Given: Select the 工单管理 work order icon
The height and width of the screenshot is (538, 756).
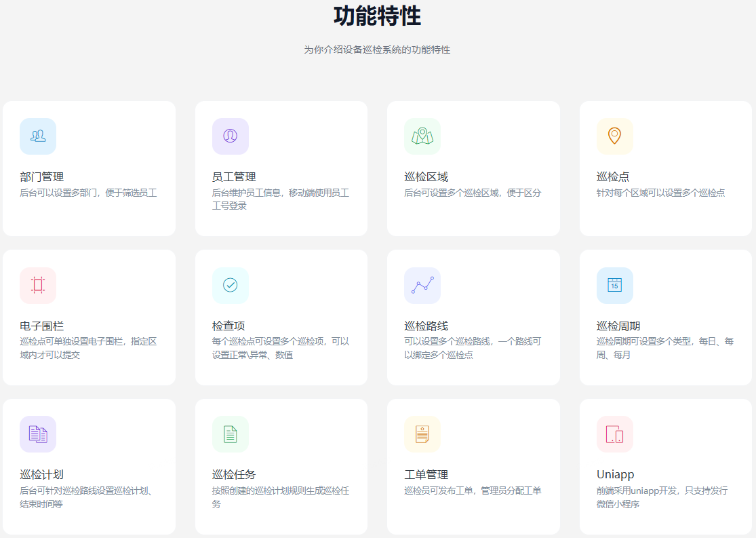Looking at the screenshot, I should 422,434.
